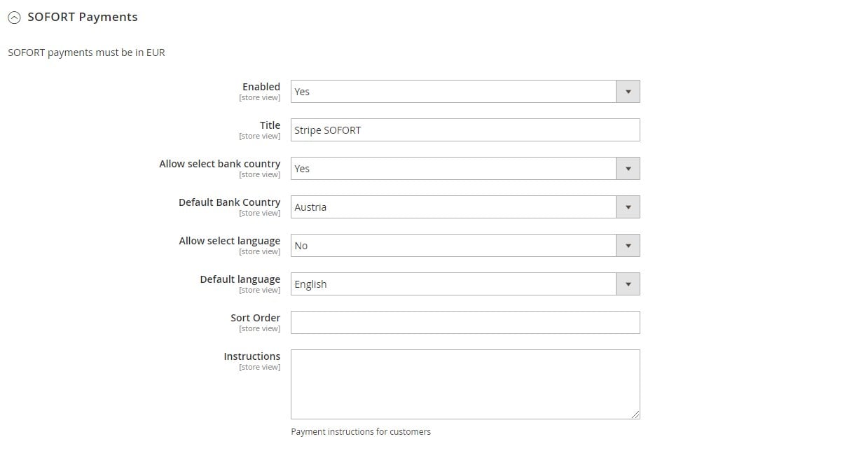
Task: Expand the Default language arrow button
Action: [x=628, y=284]
